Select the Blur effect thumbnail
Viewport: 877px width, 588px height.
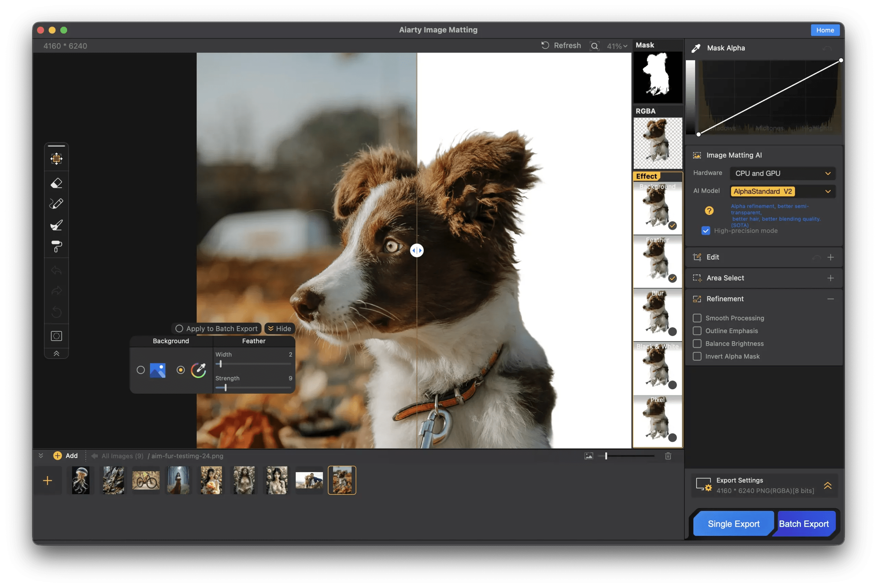click(657, 314)
